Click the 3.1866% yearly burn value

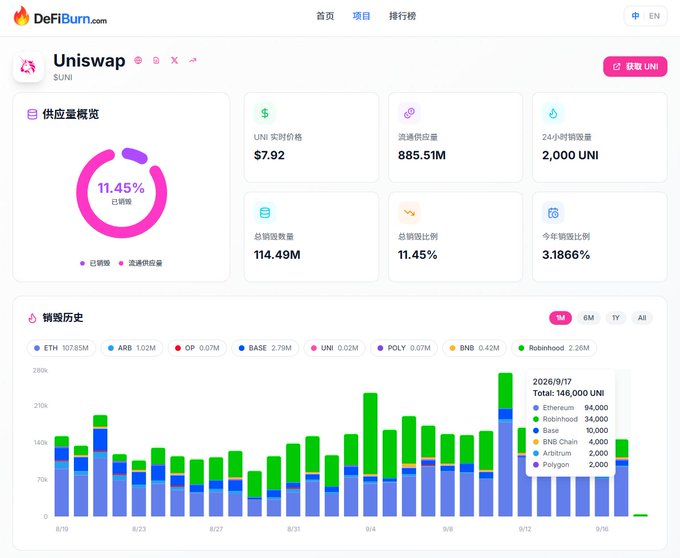(x=566, y=255)
